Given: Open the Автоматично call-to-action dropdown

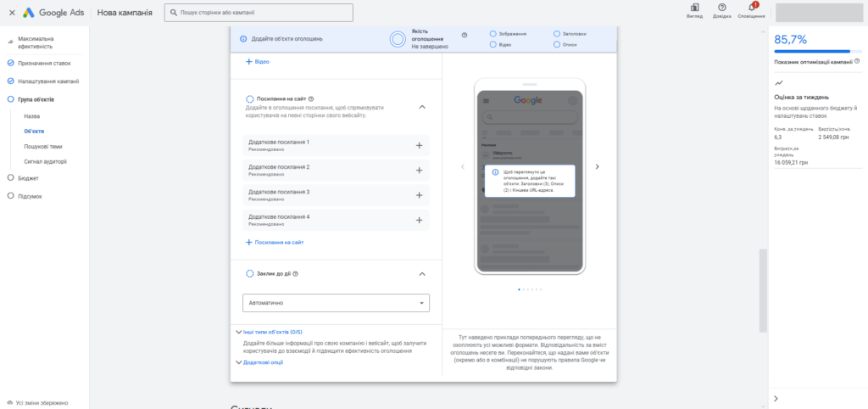Looking at the screenshot, I should [x=336, y=303].
